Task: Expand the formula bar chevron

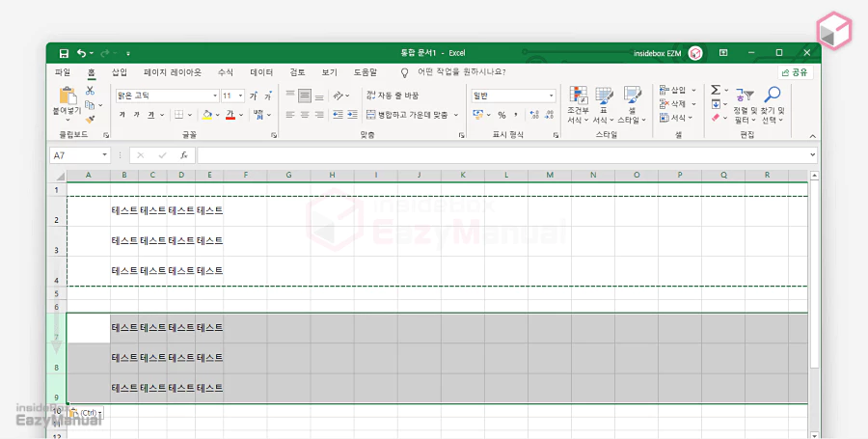Action: click(x=812, y=155)
